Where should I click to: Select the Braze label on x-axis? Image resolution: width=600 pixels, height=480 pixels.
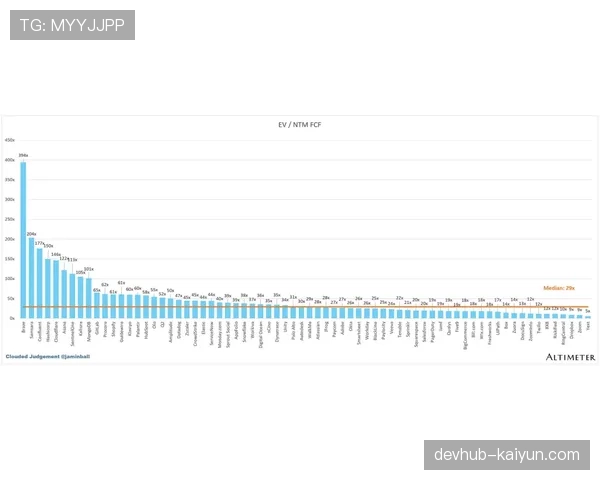click(24, 325)
